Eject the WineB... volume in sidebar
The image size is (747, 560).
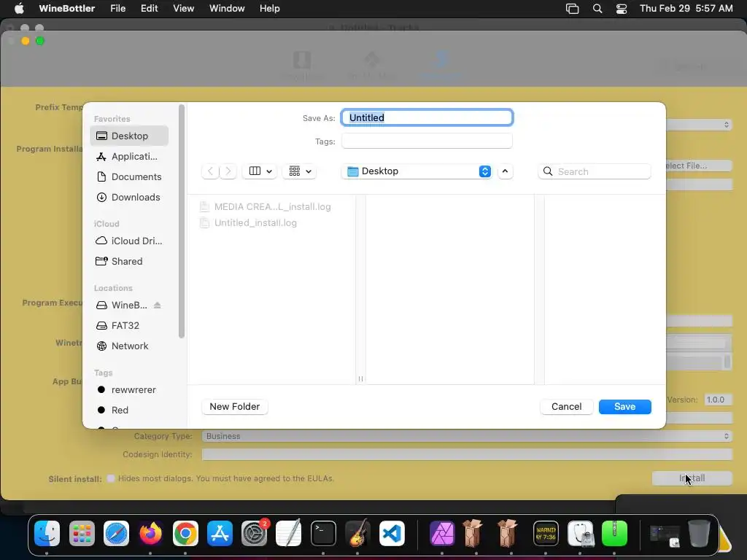click(x=158, y=306)
